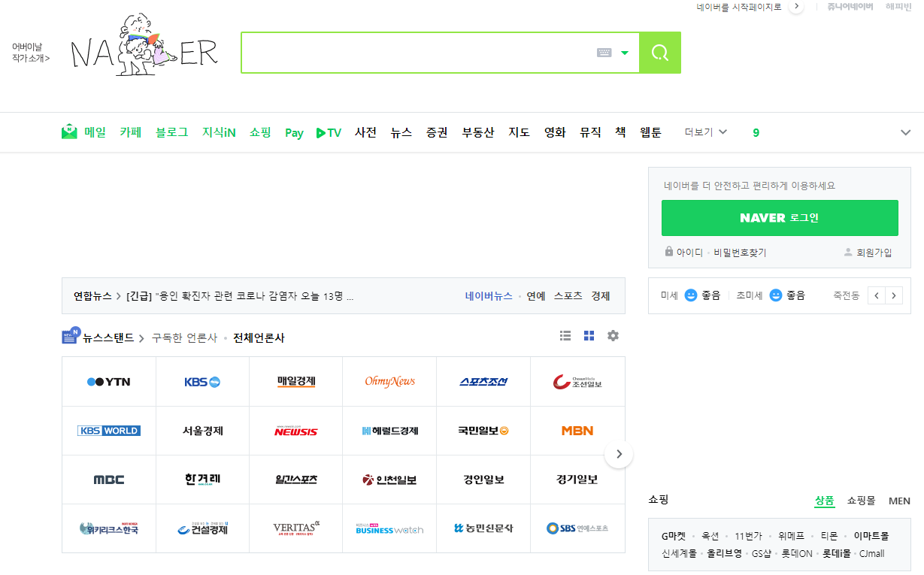Go to the next newsstand page arrow

[x=619, y=454]
